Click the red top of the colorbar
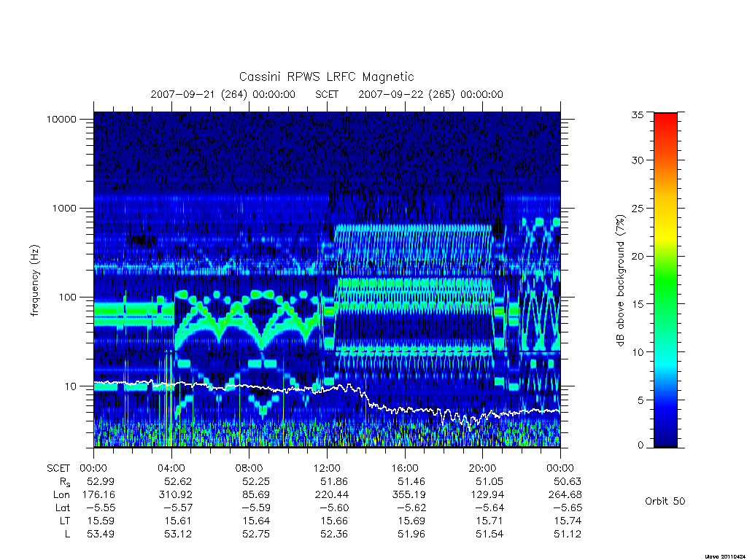Screen dimensions: 747x560 (665, 122)
